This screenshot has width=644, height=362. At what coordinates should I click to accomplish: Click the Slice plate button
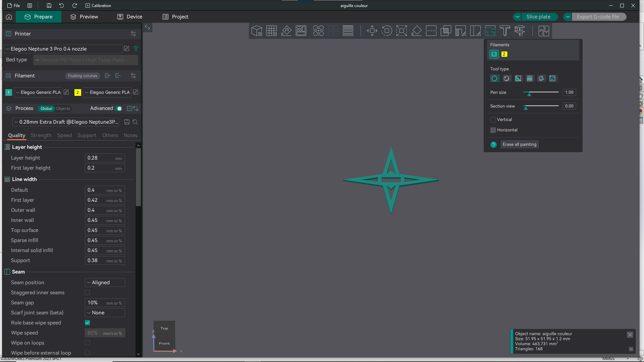click(538, 17)
